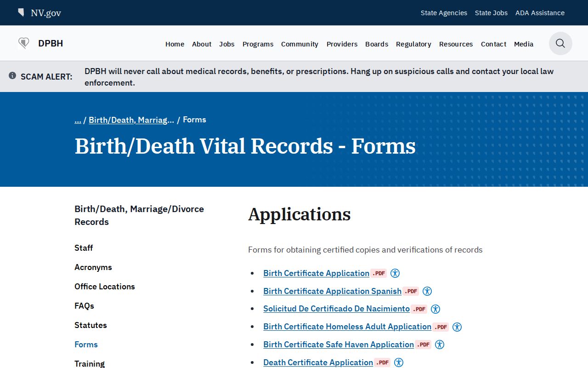The height and width of the screenshot is (368, 588).
Task: Visit the State Jobs link
Action: tap(491, 13)
